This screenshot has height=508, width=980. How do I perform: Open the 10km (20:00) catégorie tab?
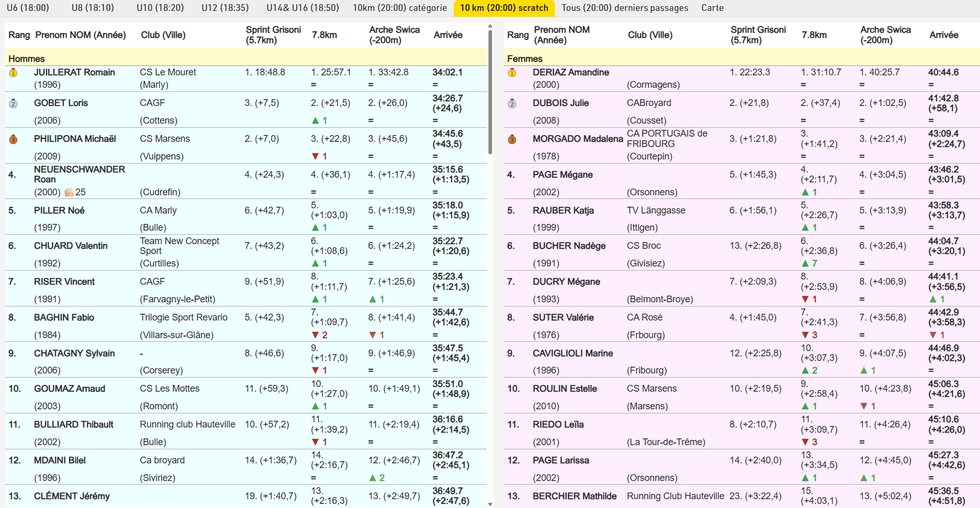click(400, 8)
